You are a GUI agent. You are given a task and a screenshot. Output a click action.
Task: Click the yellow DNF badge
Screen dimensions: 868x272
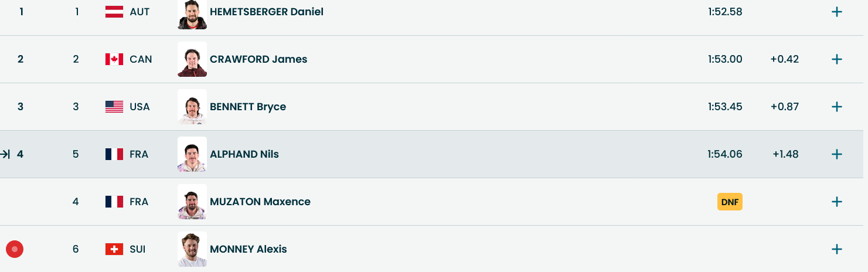tap(730, 202)
